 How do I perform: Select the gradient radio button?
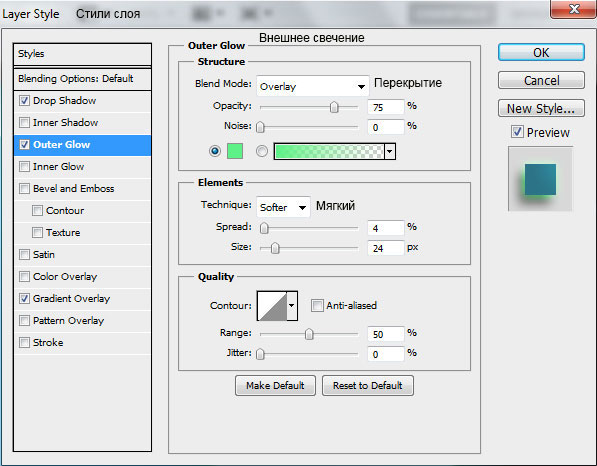[x=262, y=151]
